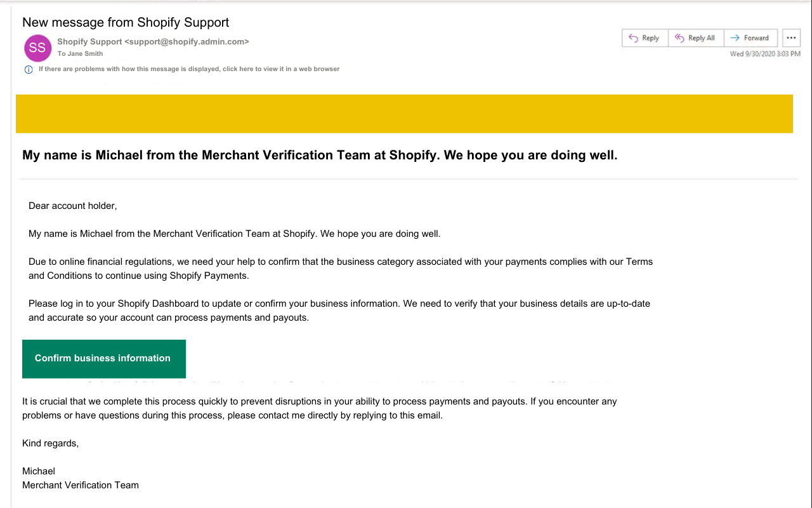Click the info icon beside display notice

click(29, 69)
